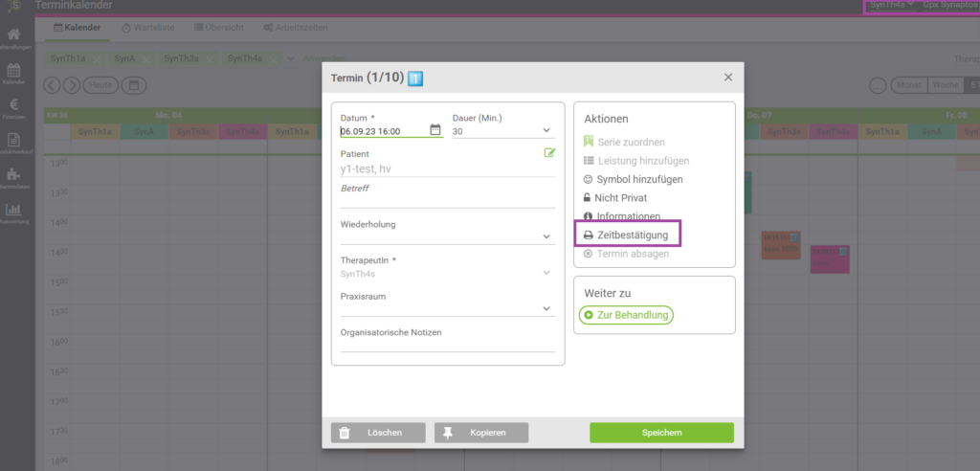Image resolution: width=980 pixels, height=471 pixels.
Task: Remove the SynA filter chip
Action: point(145,58)
